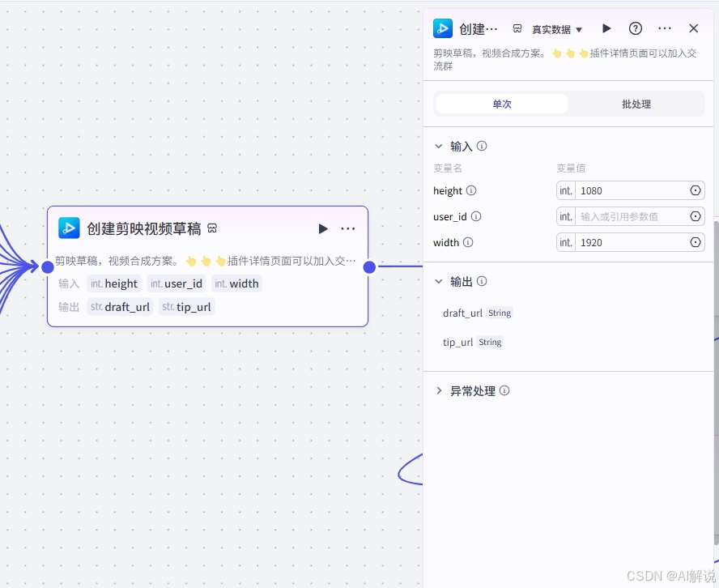Click the int.user_id tag on node card
Screen dimensions: 719x588
176,283
